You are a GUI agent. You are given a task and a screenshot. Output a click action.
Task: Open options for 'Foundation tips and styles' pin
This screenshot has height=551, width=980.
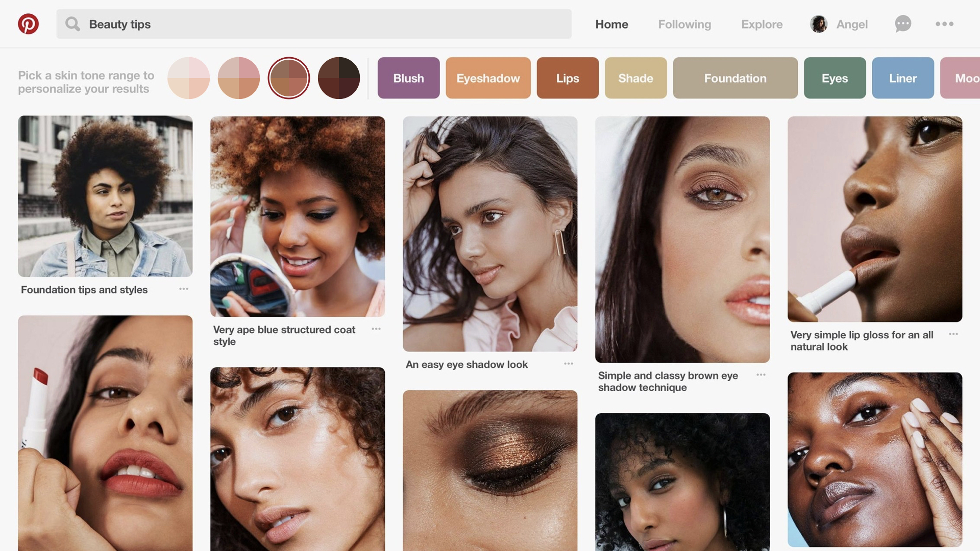click(184, 289)
